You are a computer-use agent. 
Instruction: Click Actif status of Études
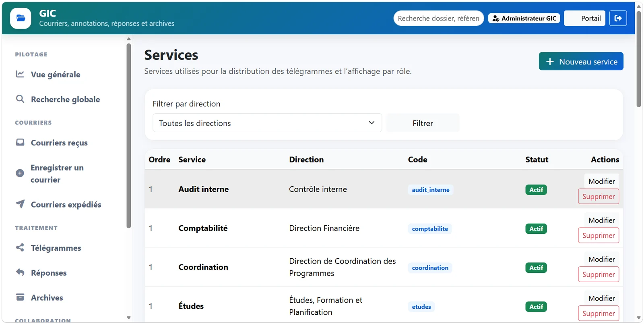coord(536,307)
